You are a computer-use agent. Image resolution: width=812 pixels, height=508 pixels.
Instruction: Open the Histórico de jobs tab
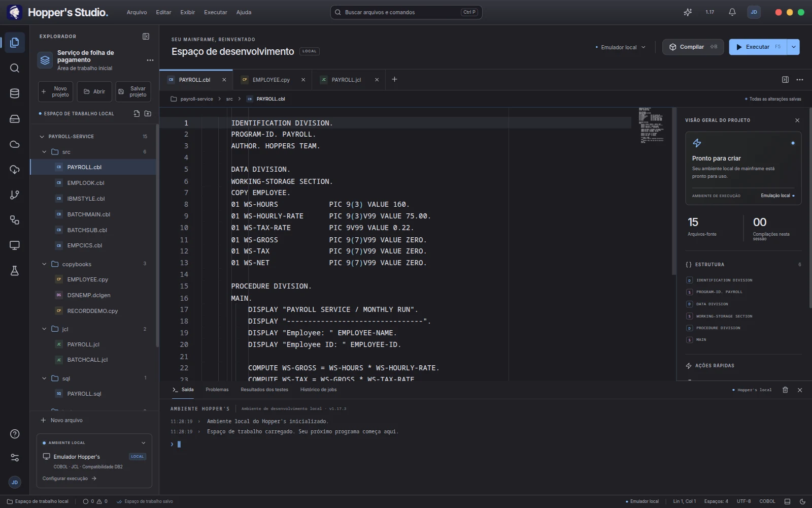318,390
